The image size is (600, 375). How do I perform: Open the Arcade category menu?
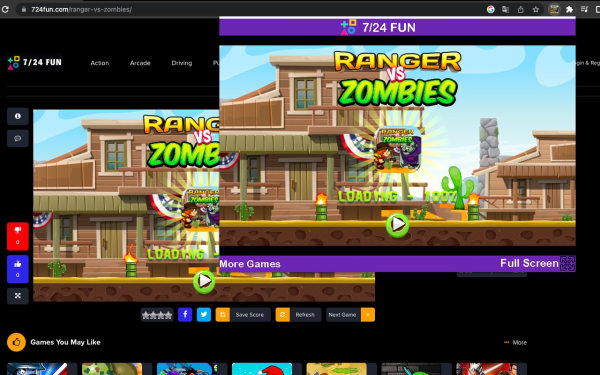pyautogui.click(x=140, y=63)
